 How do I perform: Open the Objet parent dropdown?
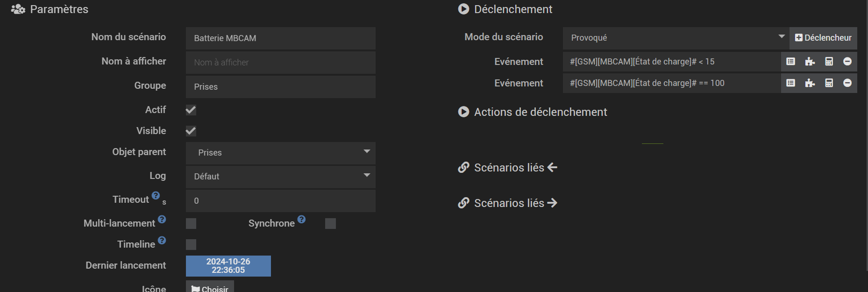click(x=280, y=153)
